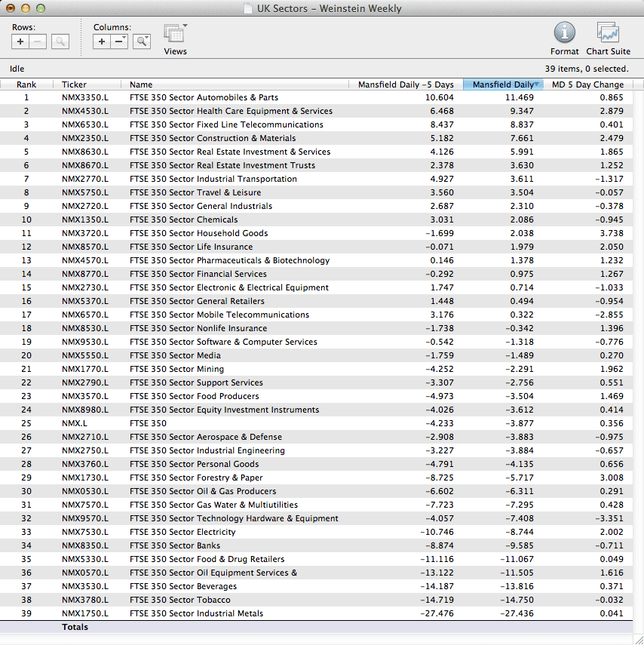Sort by MD 5 Day Change column
644x645 pixels.
point(587,84)
